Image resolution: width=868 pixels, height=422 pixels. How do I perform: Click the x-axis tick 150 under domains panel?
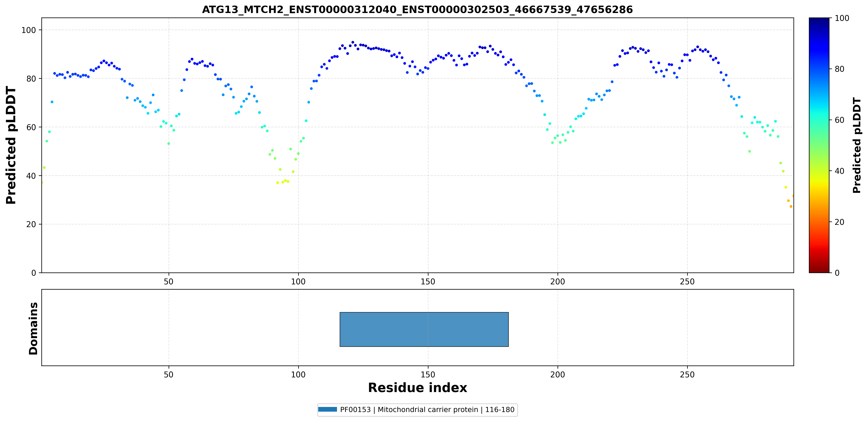click(428, 374)
